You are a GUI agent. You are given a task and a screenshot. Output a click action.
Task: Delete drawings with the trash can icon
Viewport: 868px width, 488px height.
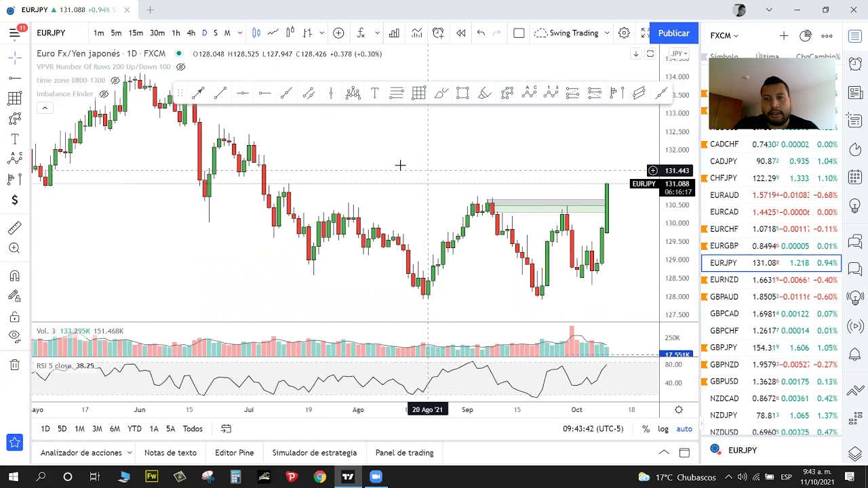14,365
